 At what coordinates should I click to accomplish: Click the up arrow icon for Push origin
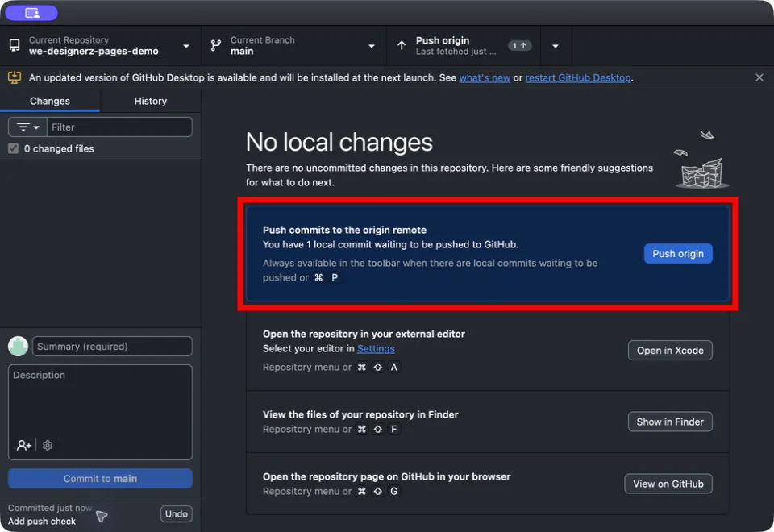click(402, 45)
